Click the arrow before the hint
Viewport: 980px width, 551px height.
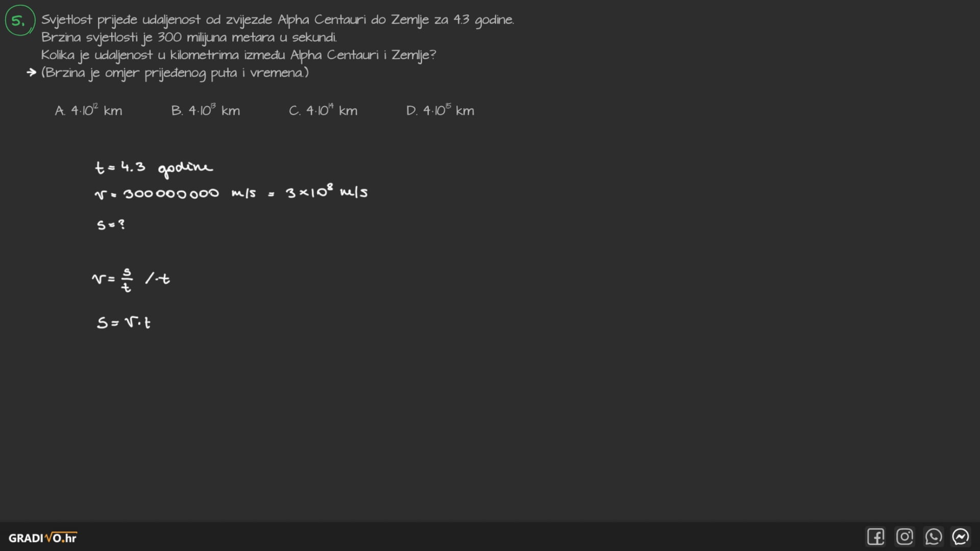32,72
